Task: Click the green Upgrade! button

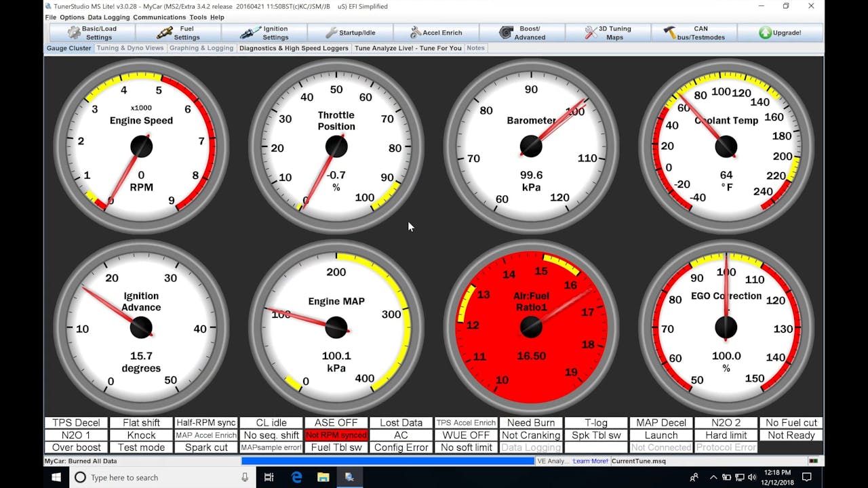Action: coord(780,32)
